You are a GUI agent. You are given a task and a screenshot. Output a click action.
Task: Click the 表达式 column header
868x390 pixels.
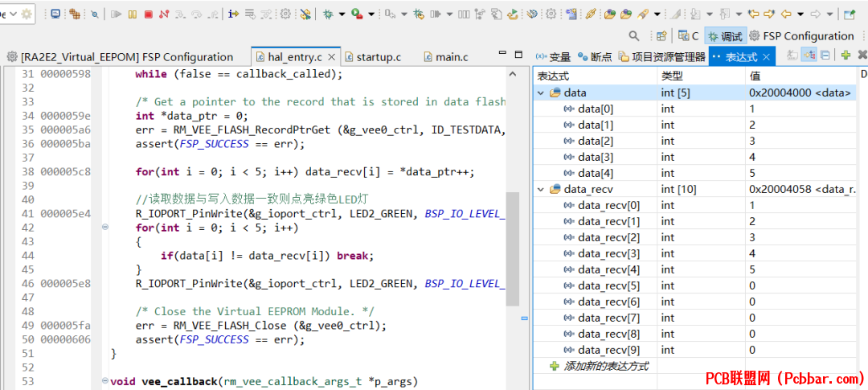[596, 76]
